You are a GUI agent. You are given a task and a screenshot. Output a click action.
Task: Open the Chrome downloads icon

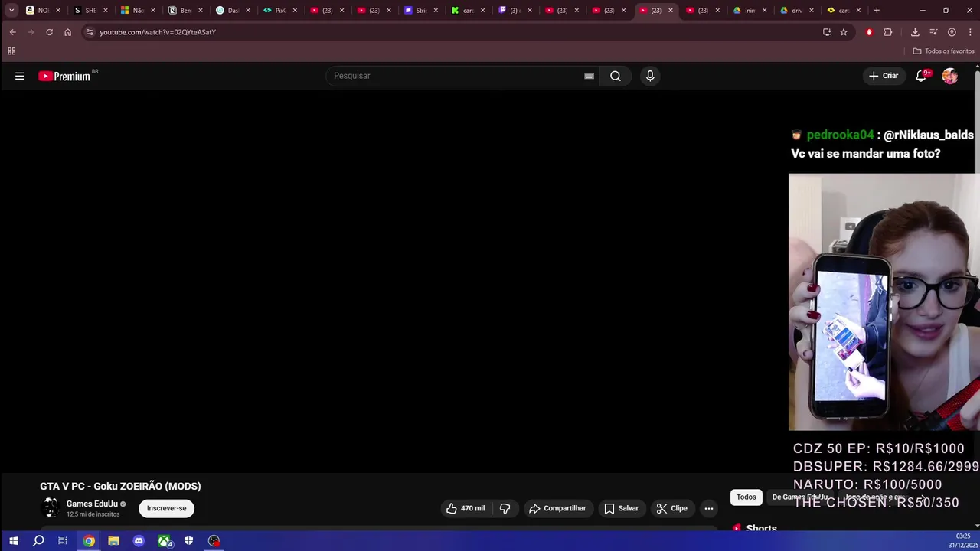tap(915, 32)
